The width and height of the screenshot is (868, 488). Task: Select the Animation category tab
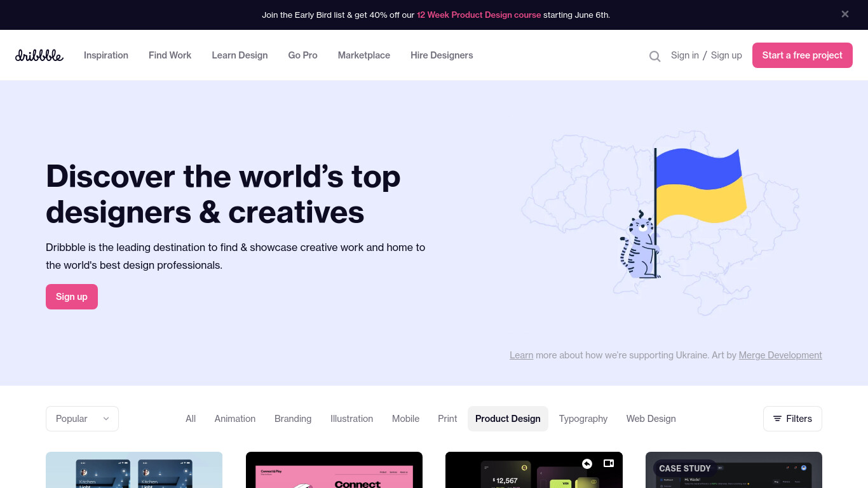(235, 419)
